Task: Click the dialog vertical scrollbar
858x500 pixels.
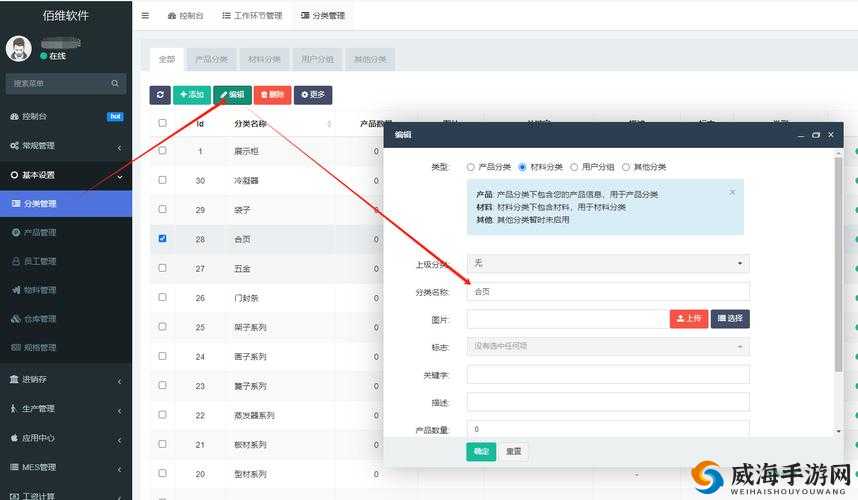Action: [838, 263]
